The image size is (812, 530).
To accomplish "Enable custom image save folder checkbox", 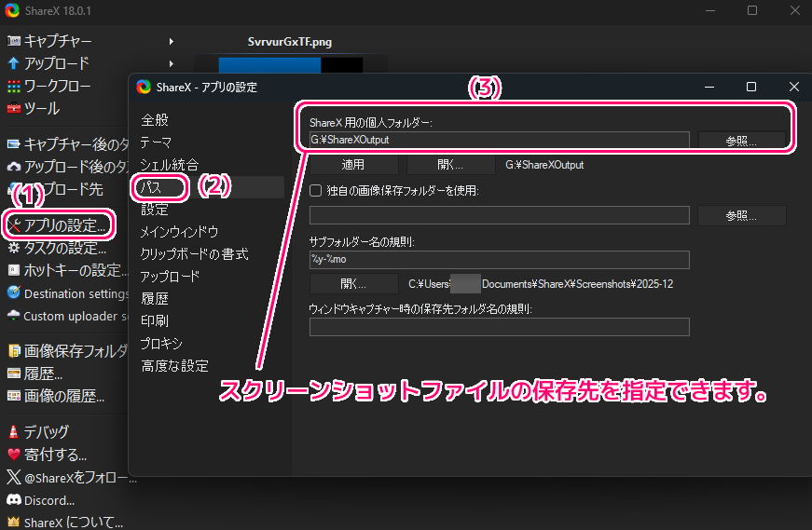I will point(315,190).
